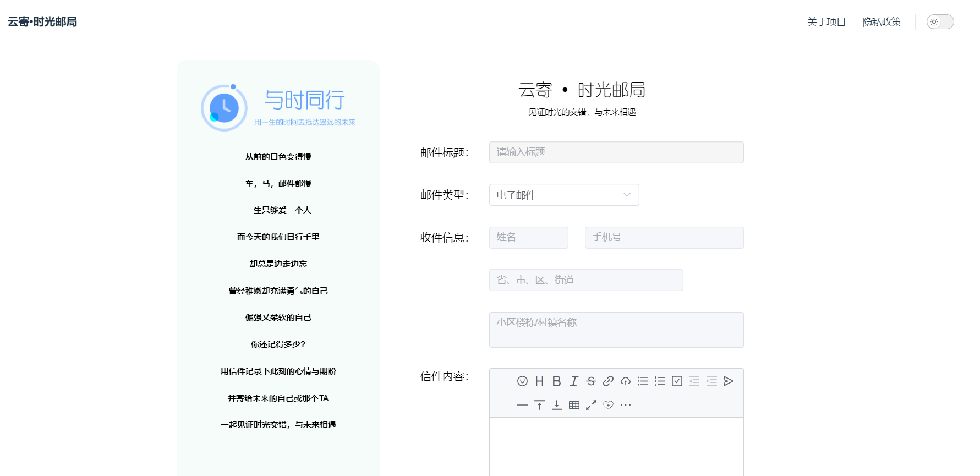This screenshot has height=476, width=980.
Task: Click the poem line 却总是边走边忘
Action: pos(278,264)
